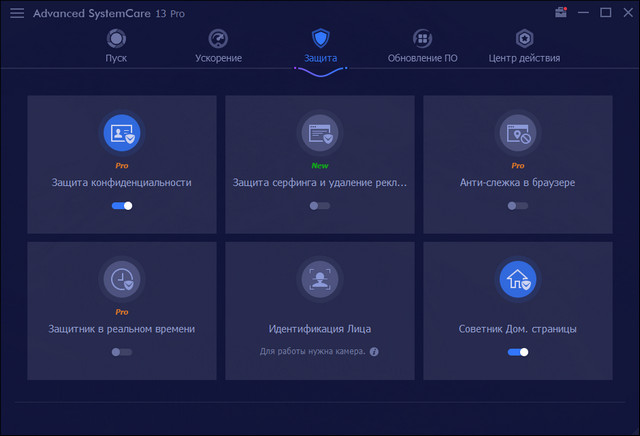Disable the Защита конфиденциальности toggle
Screen dimensions: 640x436
[x=122, y=205]
